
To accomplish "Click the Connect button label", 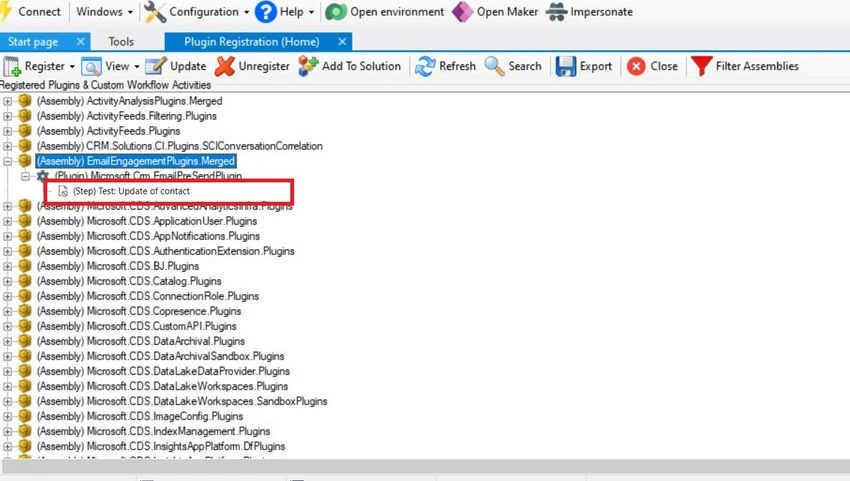I will [39, 12].
